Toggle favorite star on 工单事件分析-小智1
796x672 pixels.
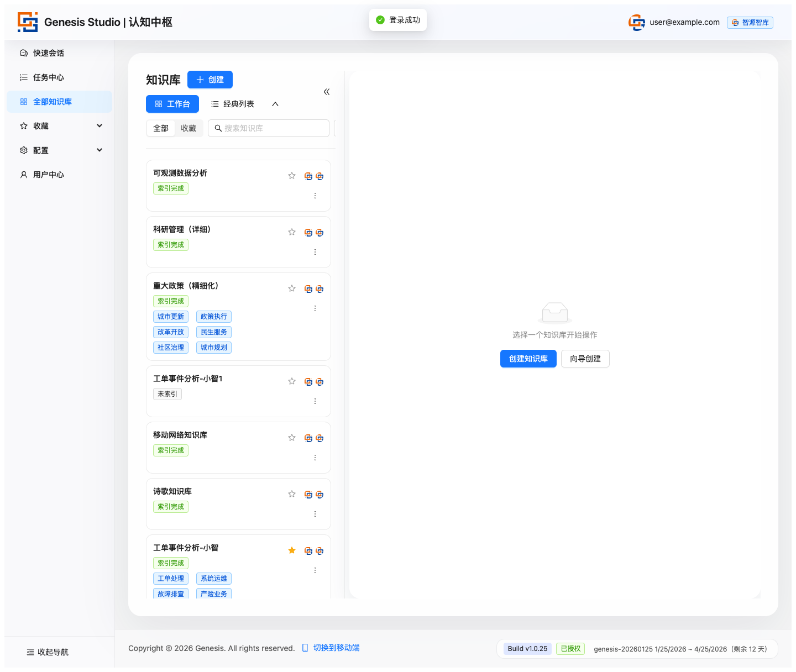pyautogui.click(x=292, y=381)
